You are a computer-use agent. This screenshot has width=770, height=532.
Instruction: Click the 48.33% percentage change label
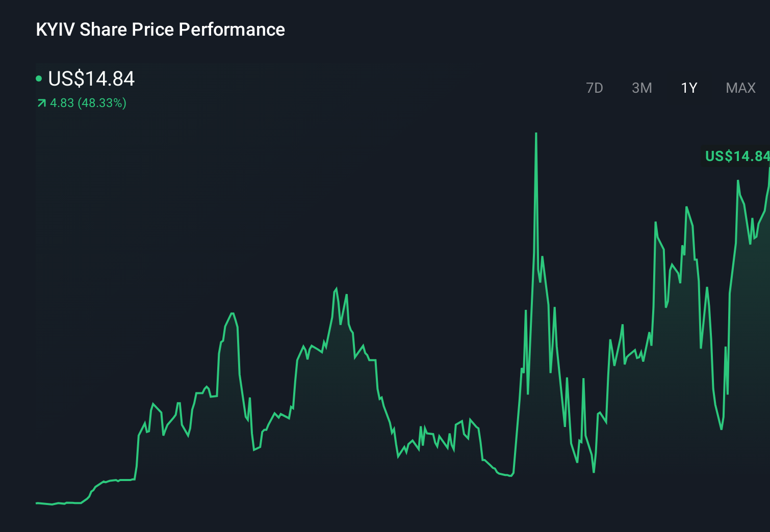point(101,103)
